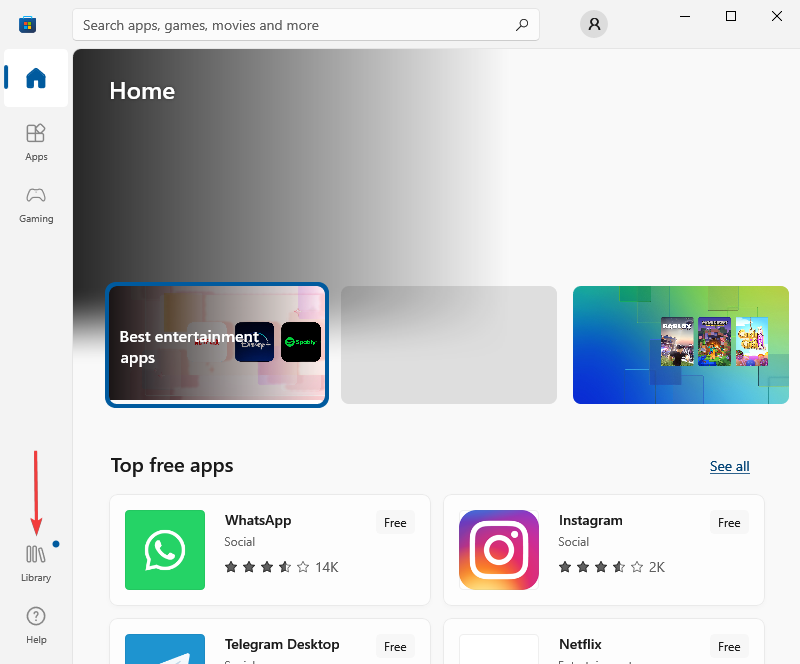Open the blank gray featured card

click(448, 345)
